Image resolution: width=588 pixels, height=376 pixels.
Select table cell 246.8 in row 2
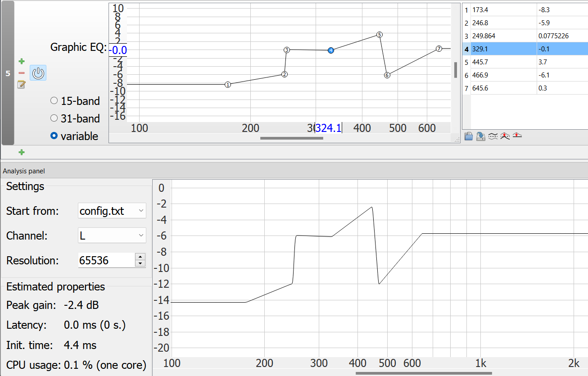503,23
